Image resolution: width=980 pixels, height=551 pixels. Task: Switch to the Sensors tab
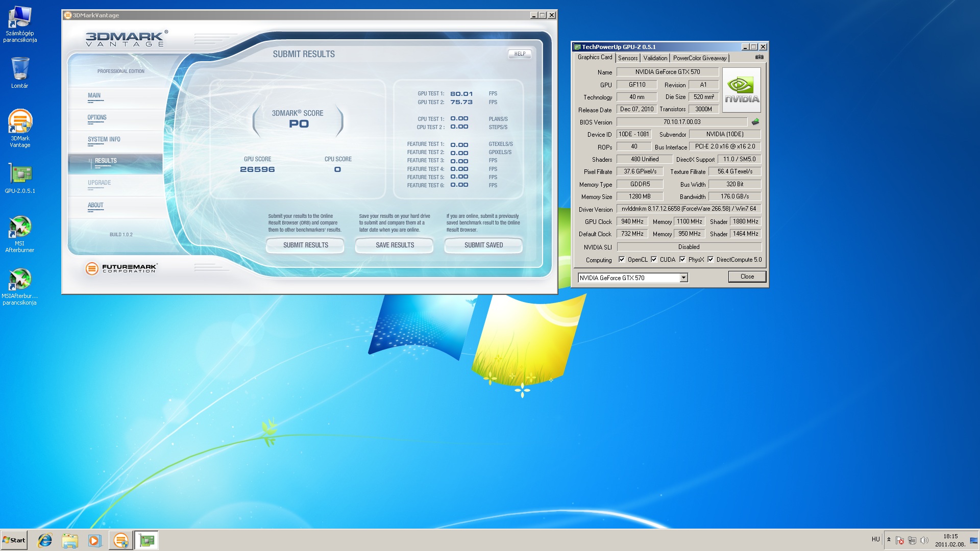pos(628,58)
